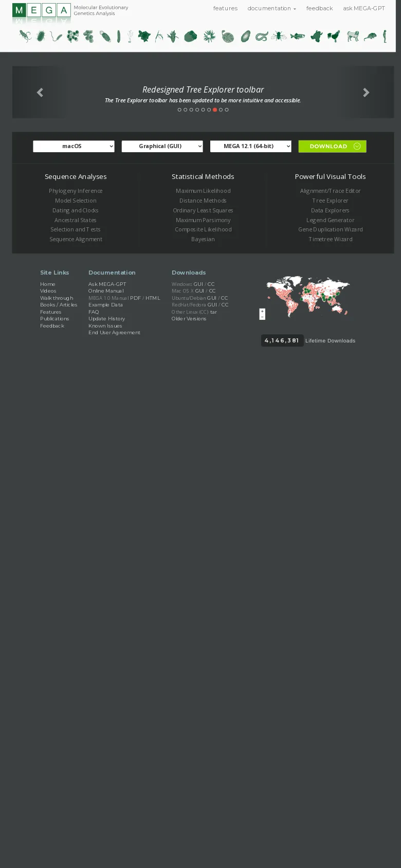Open the Example Data footer link
This screenshot has width=401, height=868.
click(x=105, y=305)
